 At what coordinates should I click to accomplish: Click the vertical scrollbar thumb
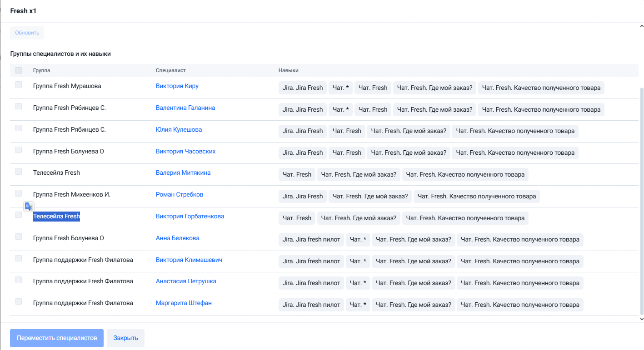pyautogui.click(x=642, y=201)
